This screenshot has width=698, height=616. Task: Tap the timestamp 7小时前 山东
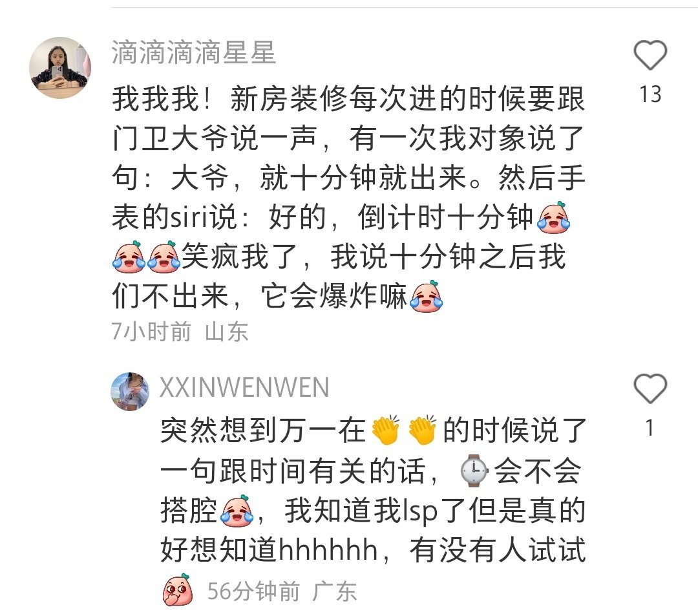coord(180,331)
